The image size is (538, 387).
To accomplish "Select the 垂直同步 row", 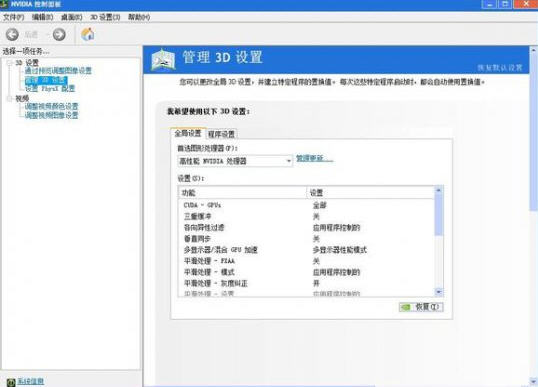I will click(307, 239).
